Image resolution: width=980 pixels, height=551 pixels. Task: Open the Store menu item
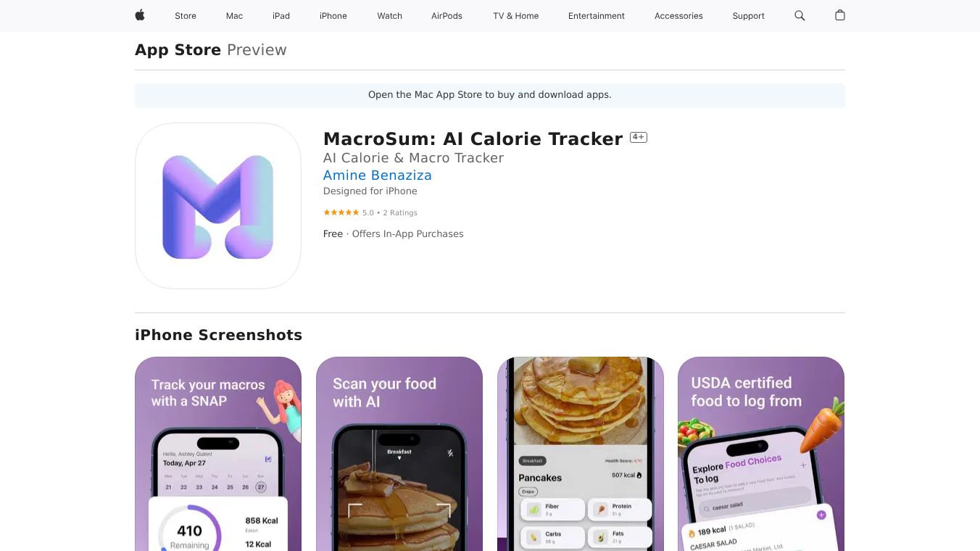[186, 16]
